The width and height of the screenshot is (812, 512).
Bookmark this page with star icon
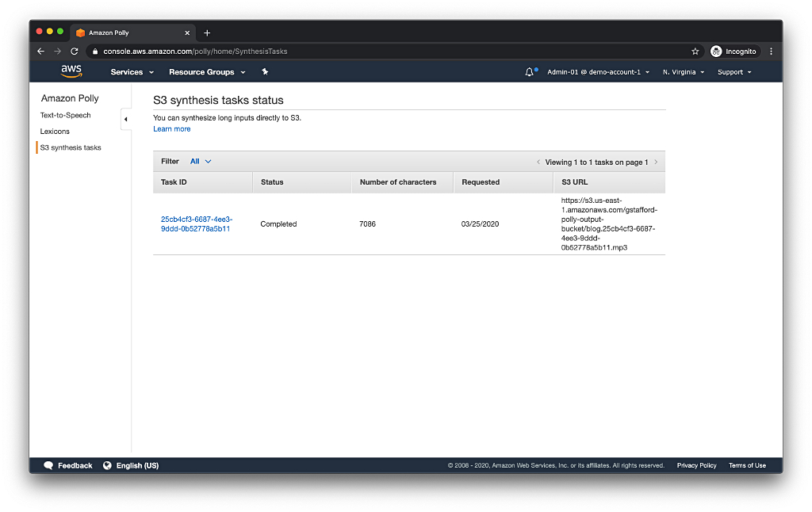coord(695,52)
